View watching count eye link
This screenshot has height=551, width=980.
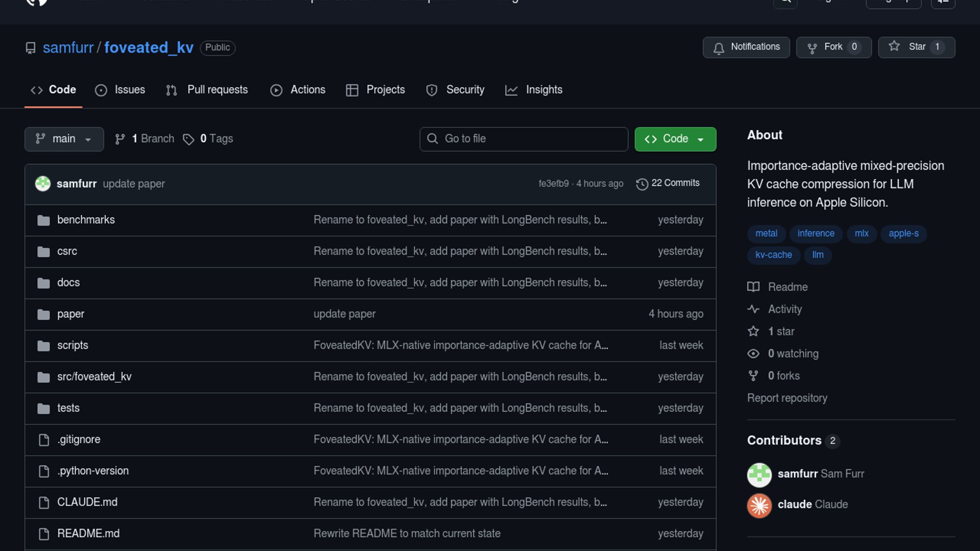click(x=793, y=354)
